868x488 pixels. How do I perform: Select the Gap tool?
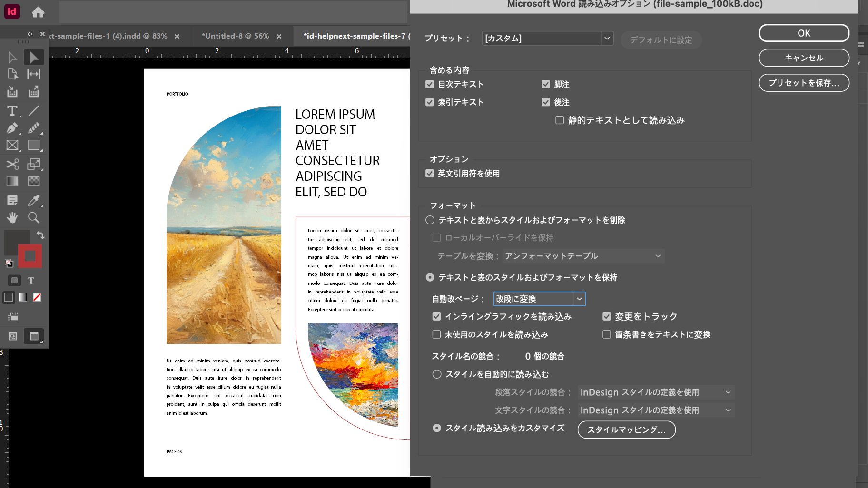(x=33, y=74)
